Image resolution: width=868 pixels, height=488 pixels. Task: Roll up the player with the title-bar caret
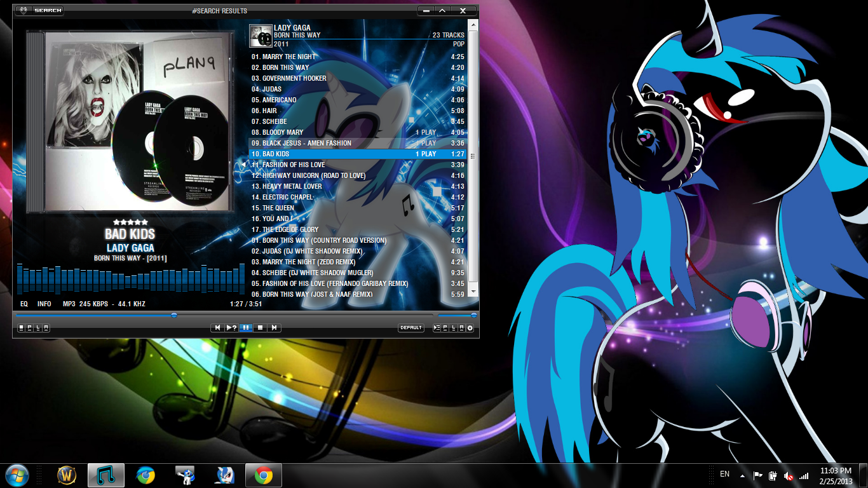point(442,10)
